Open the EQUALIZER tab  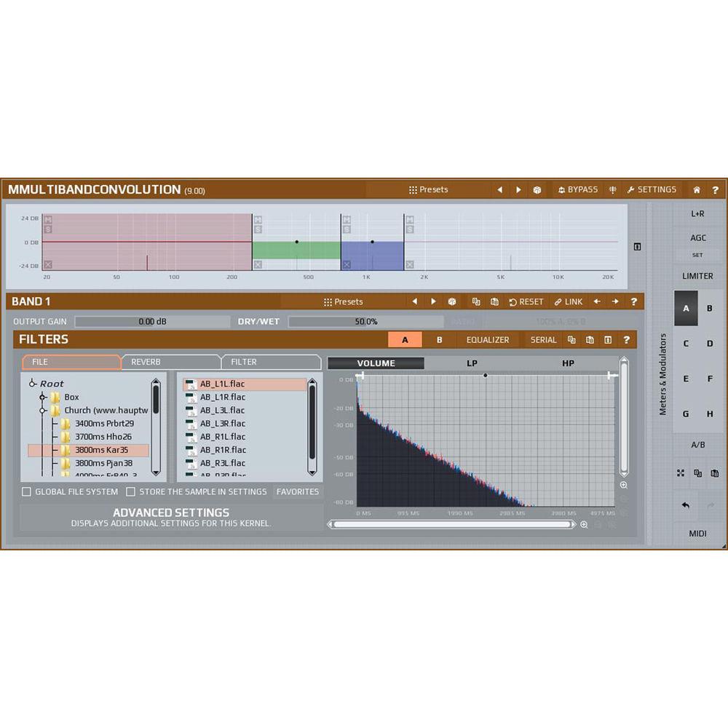point(488,339)
